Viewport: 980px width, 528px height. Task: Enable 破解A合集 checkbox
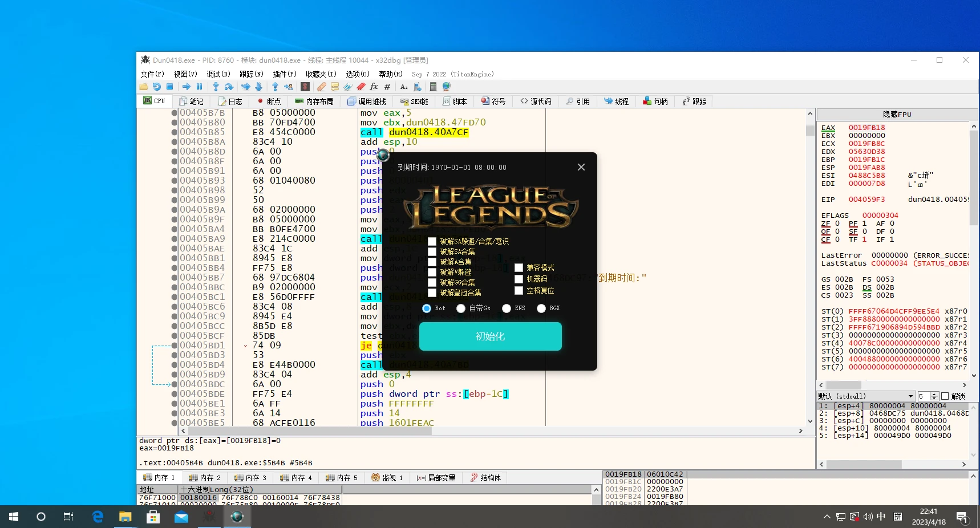pyautogui.click(x=432, y=262)
